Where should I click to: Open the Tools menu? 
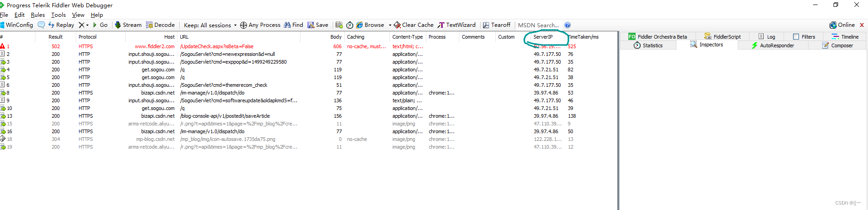59,15
